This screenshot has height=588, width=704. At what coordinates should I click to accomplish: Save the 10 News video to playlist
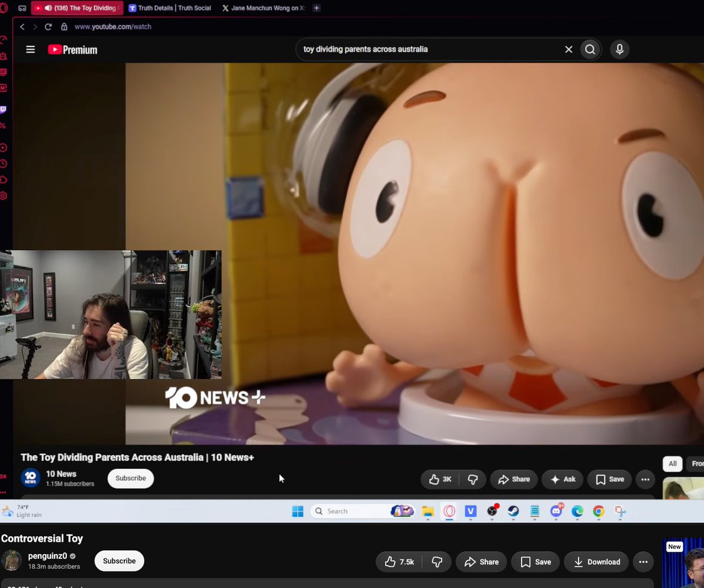tap(610, 479)
